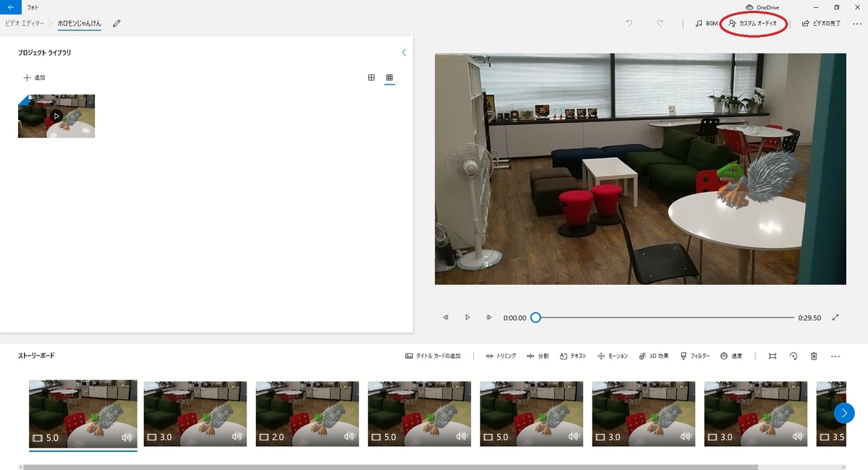Open トリミング trim tool
This screenshot has height=470, width=868.
click(501, 356)
